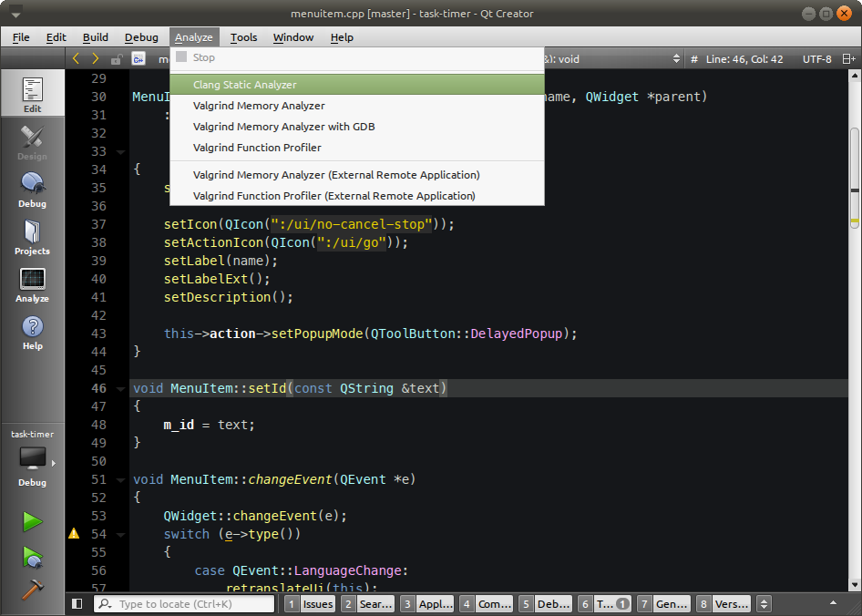Open the Application Output pane number 3
Image resolution: width=862 pixels, height=616 pixels.
tap(427, 604)
